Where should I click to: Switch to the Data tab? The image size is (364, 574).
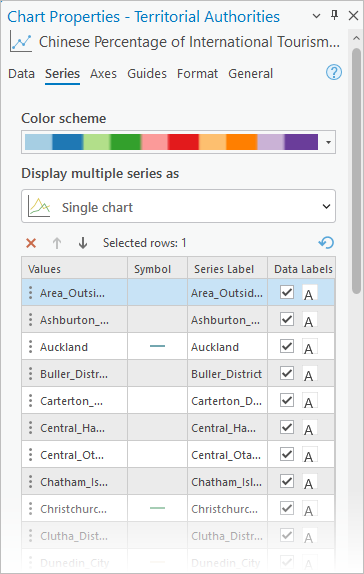[21, 74]
